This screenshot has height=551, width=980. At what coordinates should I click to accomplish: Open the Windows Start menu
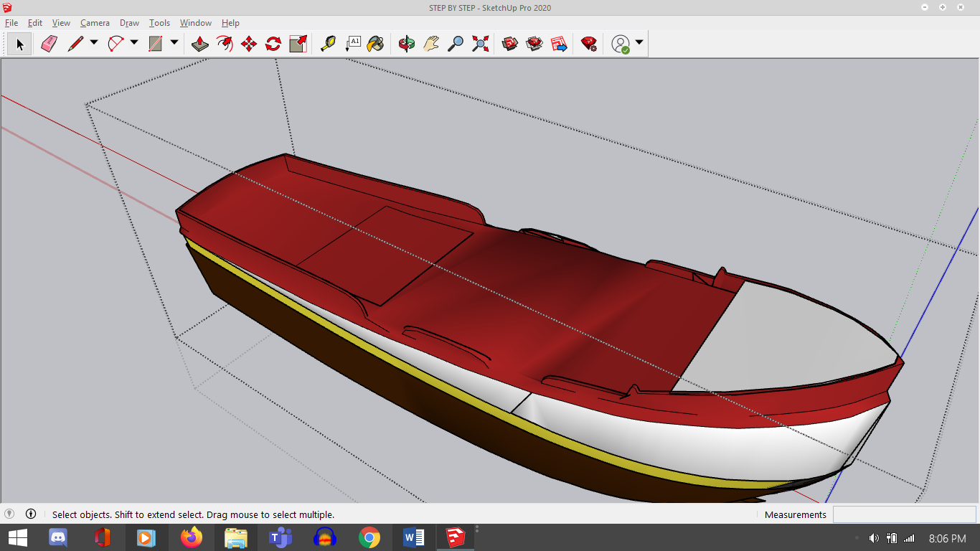pos(18,537)
